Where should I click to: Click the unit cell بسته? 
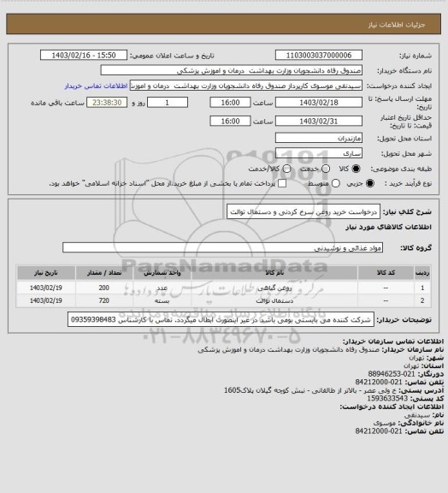[x=162, y=301]
